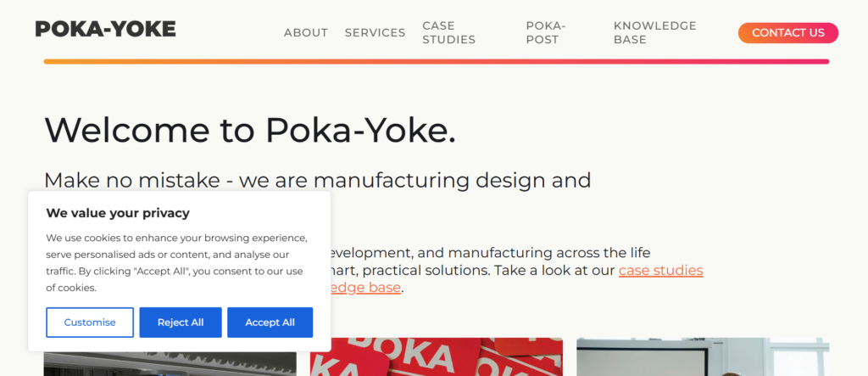Open the red POKA cards thumbnail
The image size is (868, 376).
click(436, 357)
